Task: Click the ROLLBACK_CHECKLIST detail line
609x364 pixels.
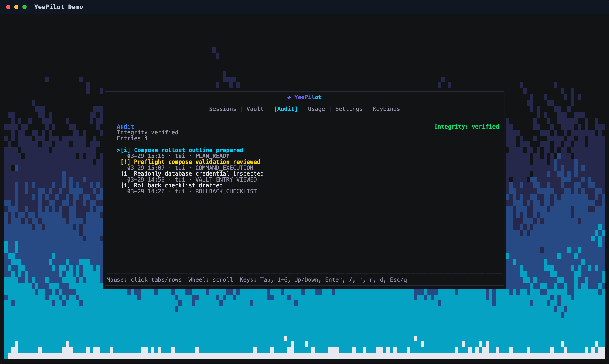Action: pyautogui.click(x=192, y=191)
